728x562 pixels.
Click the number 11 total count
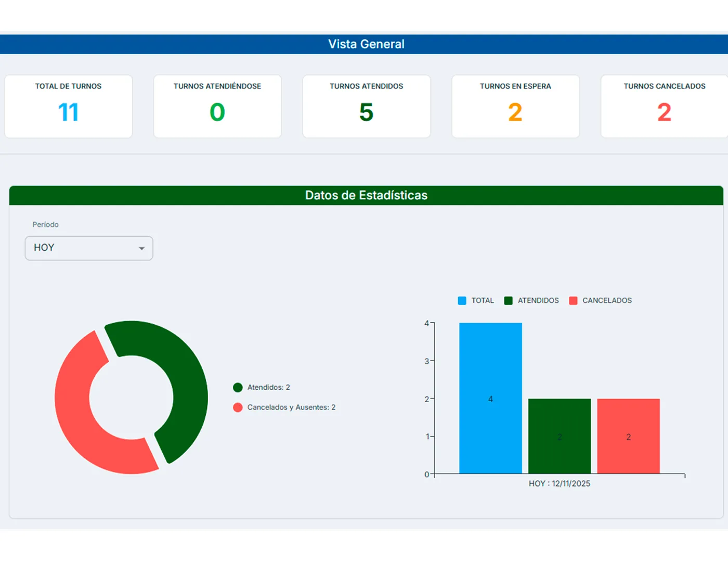(x=69, y=112)
